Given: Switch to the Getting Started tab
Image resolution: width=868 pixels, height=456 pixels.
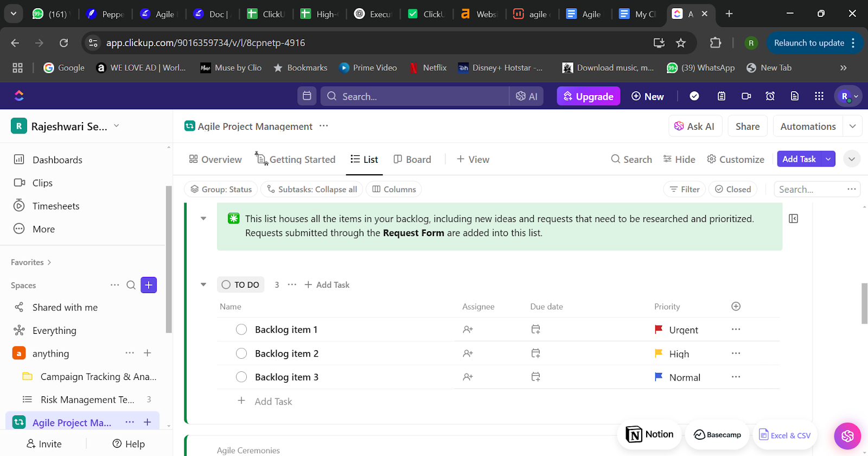Looking at the screenshot, I should pyautogui.click(x=296, y=159).
